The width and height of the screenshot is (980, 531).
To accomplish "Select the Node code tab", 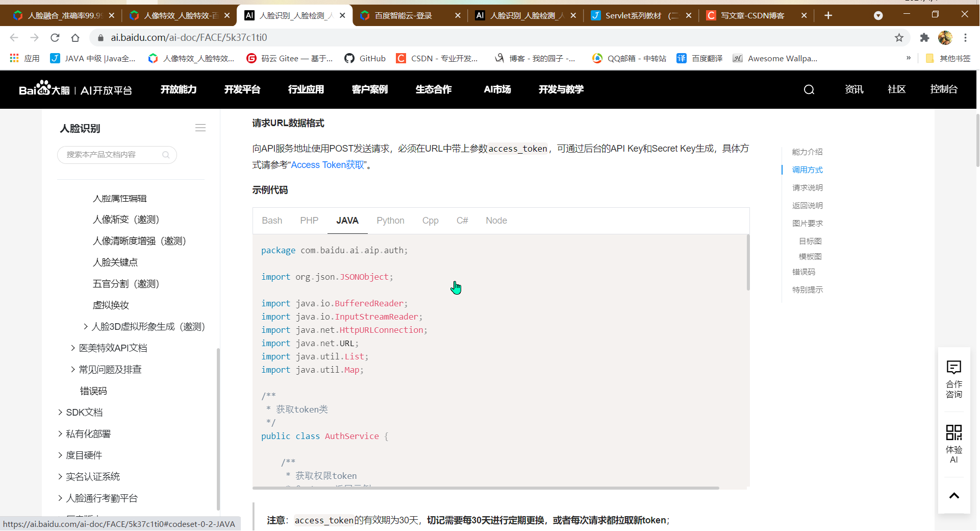I will coord(496,221).
